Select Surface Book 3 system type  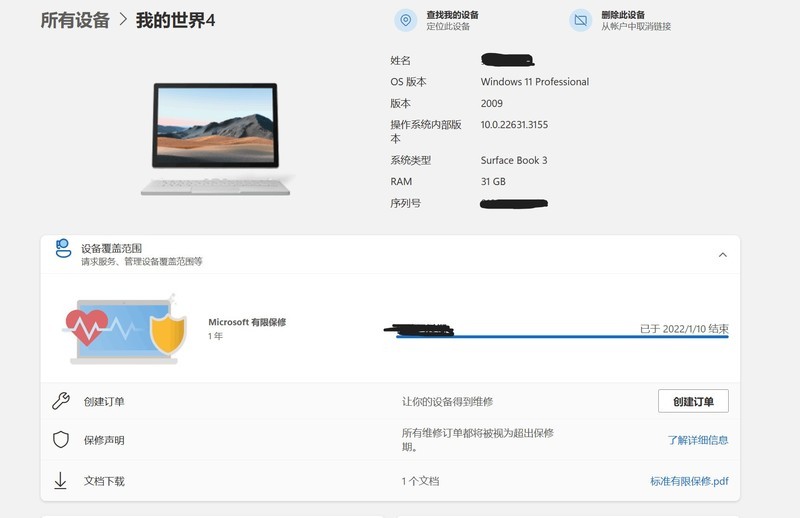(x=514, y=160)
